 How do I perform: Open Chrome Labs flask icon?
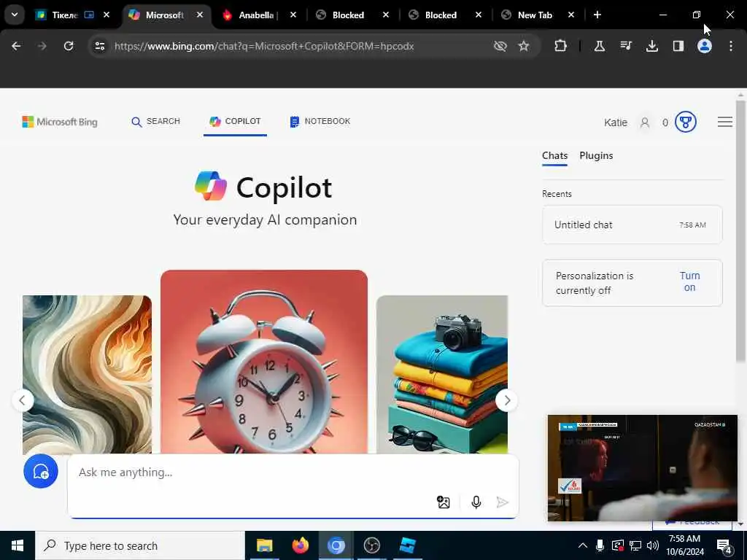[600, 46]
